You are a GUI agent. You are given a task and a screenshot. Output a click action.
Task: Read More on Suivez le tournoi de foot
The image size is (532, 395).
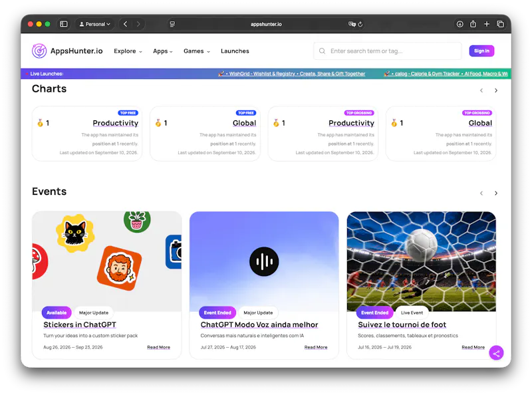pos(473,347)
